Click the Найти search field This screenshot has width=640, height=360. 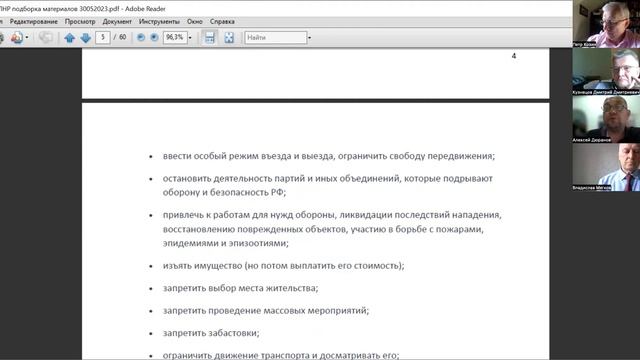click(x=276, y=38)
